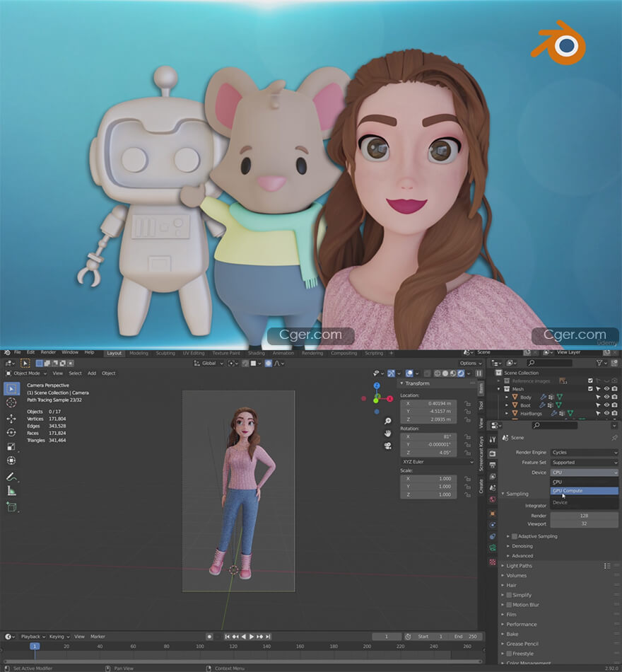Open the Object Constraints properties tab icon
The height and width of the screenshot is (672, 622).
493,537
